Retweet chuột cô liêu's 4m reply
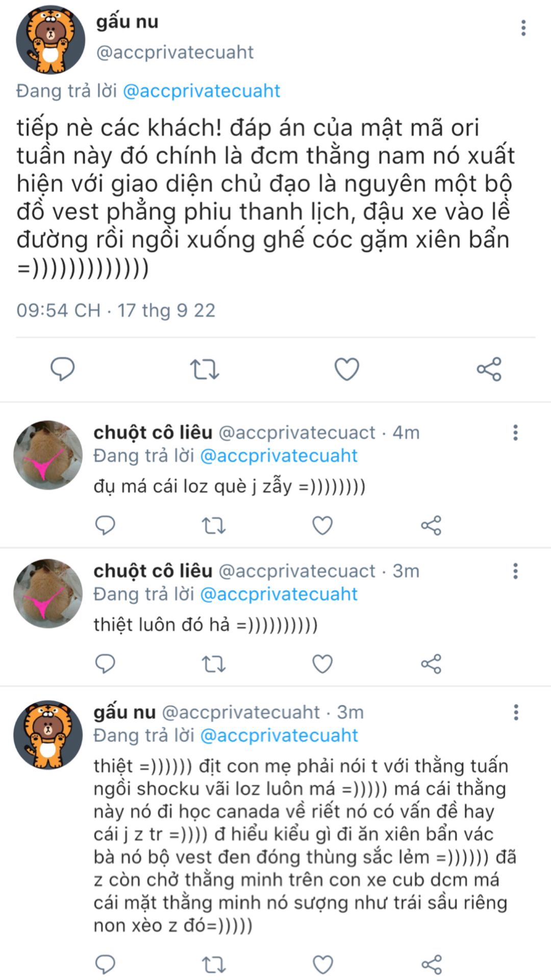 click(x=214, y=525)
